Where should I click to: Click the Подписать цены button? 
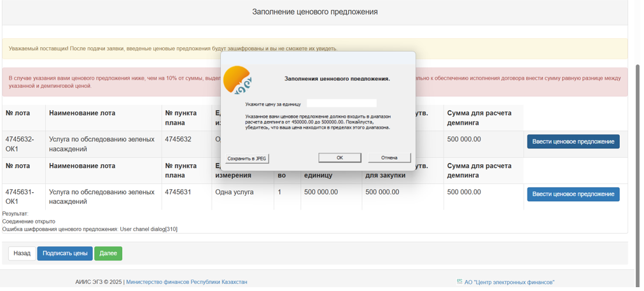tap(64, 253)
